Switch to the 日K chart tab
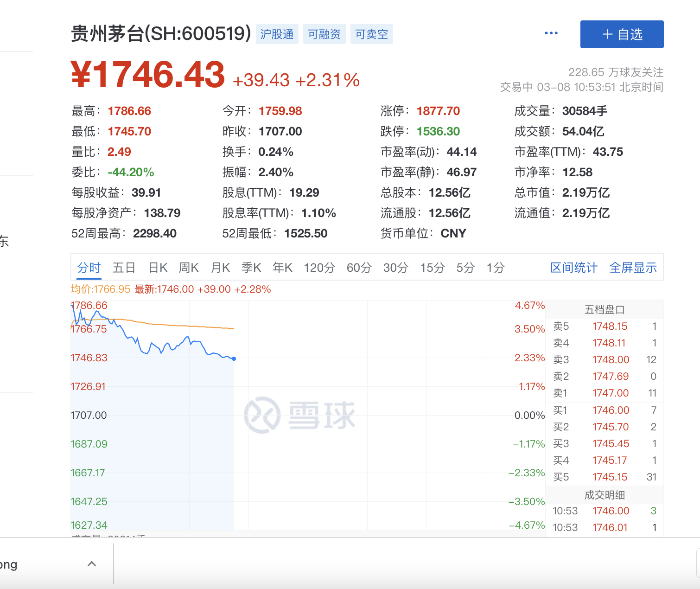Screen dimensions: 700x589 (158, 268)
